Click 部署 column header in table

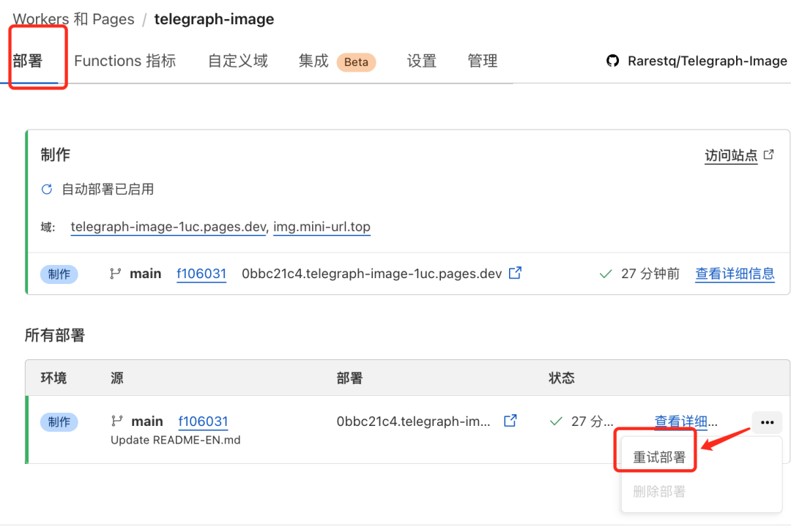tap(349, 378)
